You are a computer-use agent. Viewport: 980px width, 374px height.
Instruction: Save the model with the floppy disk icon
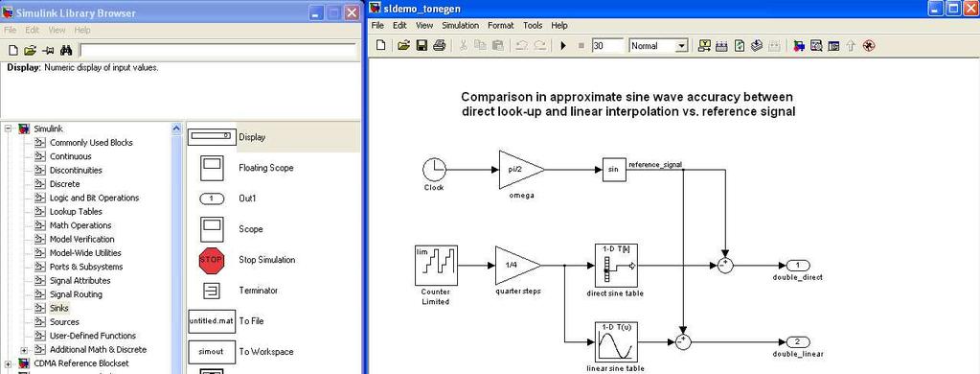[422, 46]
